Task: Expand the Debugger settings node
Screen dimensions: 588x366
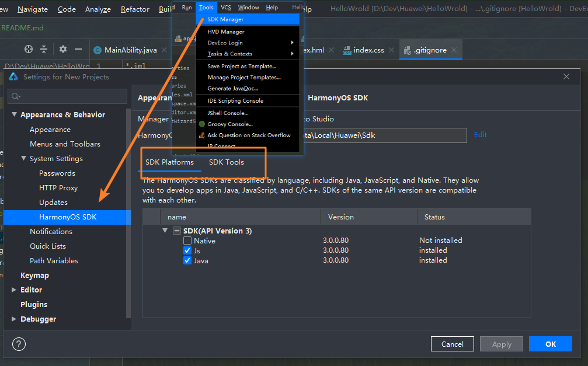Action: pos(14,319)
